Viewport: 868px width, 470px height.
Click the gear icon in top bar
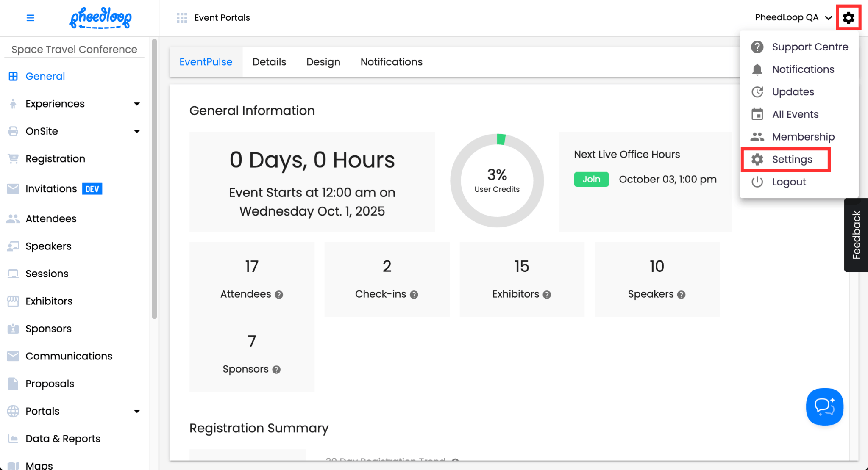tap(848, 18)
